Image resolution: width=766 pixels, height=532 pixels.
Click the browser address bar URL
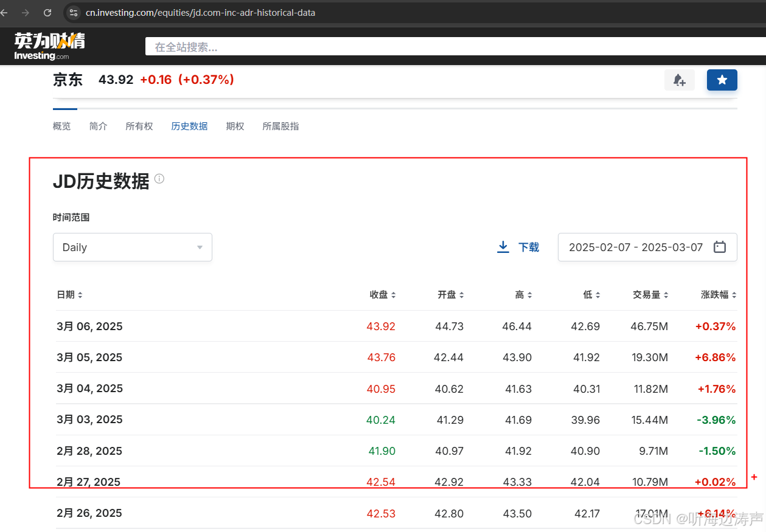[x=200, y=12]
